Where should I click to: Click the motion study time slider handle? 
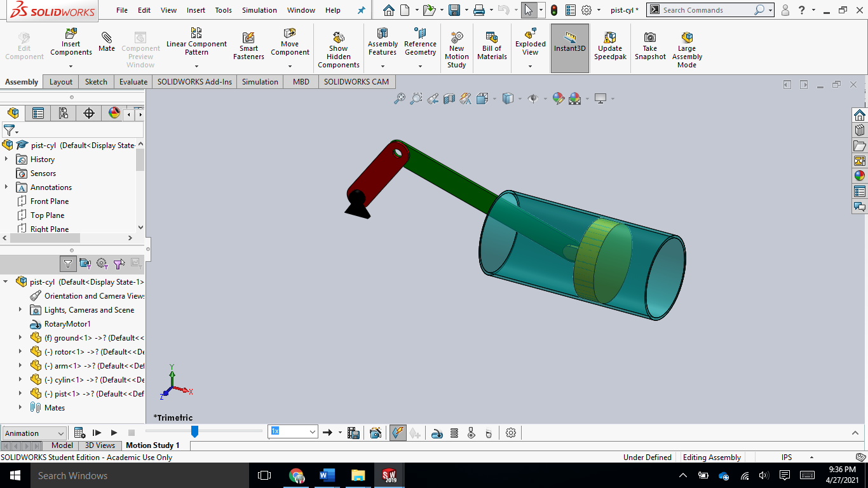click(194, 431)
